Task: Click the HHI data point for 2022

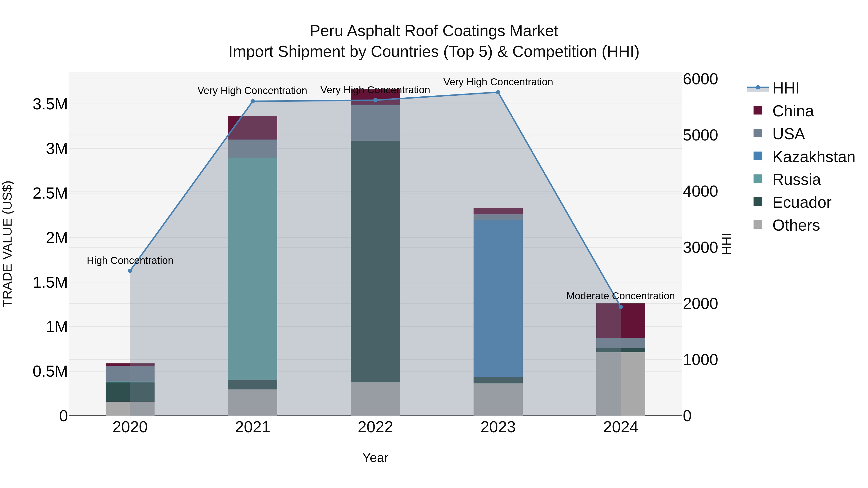Action: click(375, 100)
